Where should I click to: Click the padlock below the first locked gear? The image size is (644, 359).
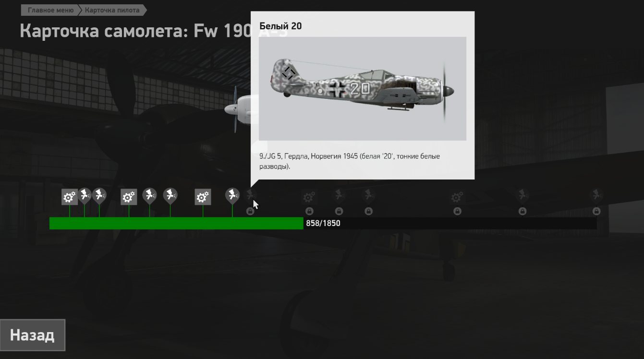pyautogui.click(x=309, y=211)
